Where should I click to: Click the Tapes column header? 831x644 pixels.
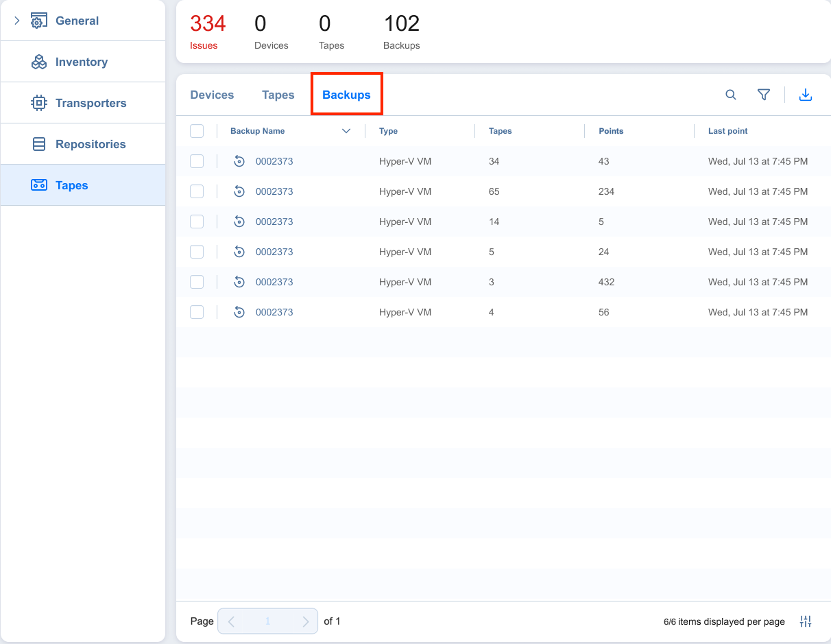[501, 131]
